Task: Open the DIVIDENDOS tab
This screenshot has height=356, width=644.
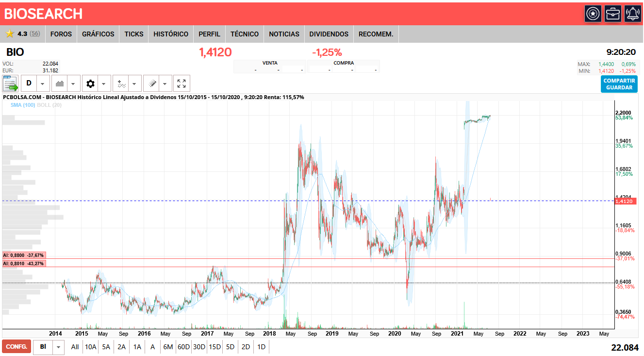Action: 329,34
